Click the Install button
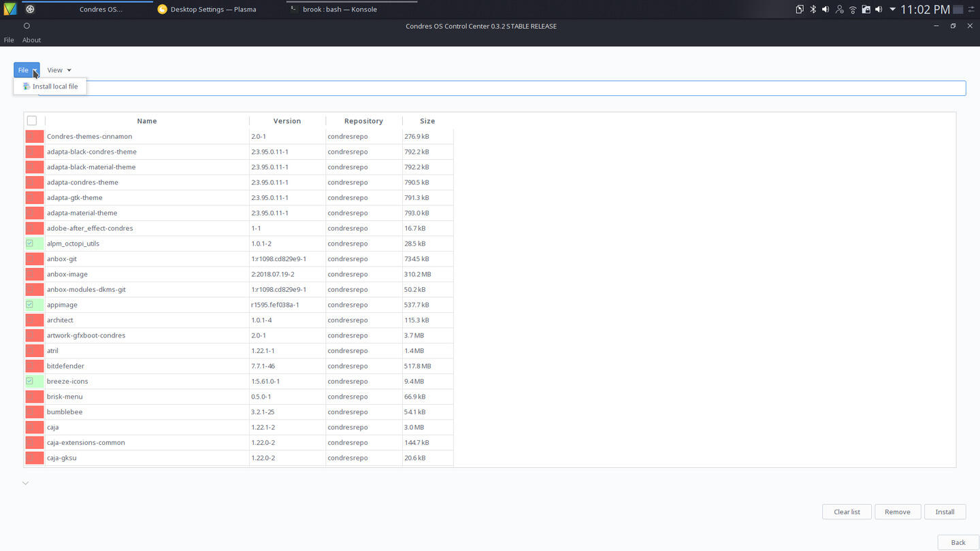The height and width of the screenshot is (551, 980). click(945, 512)
